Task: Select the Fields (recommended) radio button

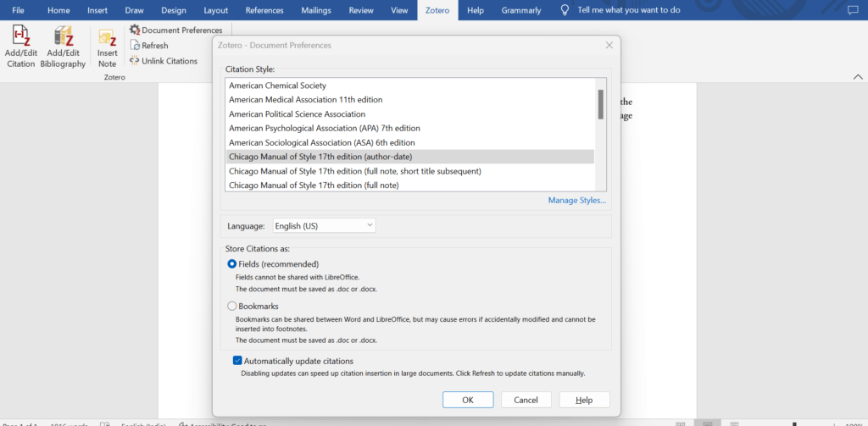Action: pyautogui.click(x=232, y=264)
